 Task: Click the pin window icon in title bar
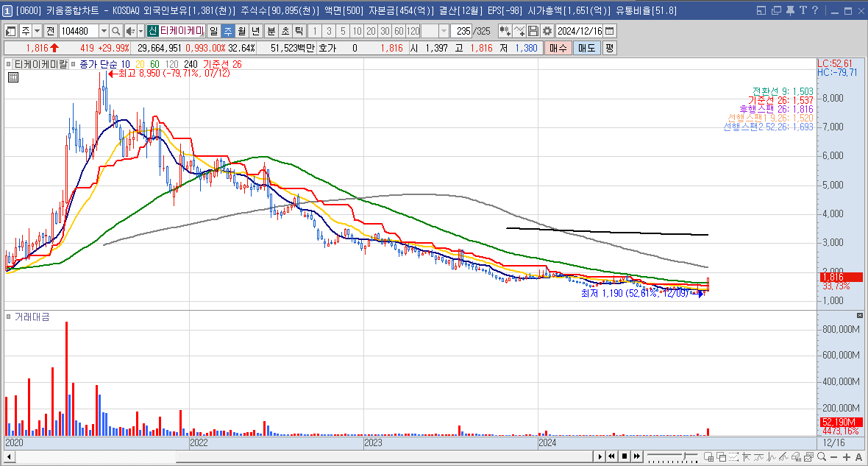click(x=790, y=10)
